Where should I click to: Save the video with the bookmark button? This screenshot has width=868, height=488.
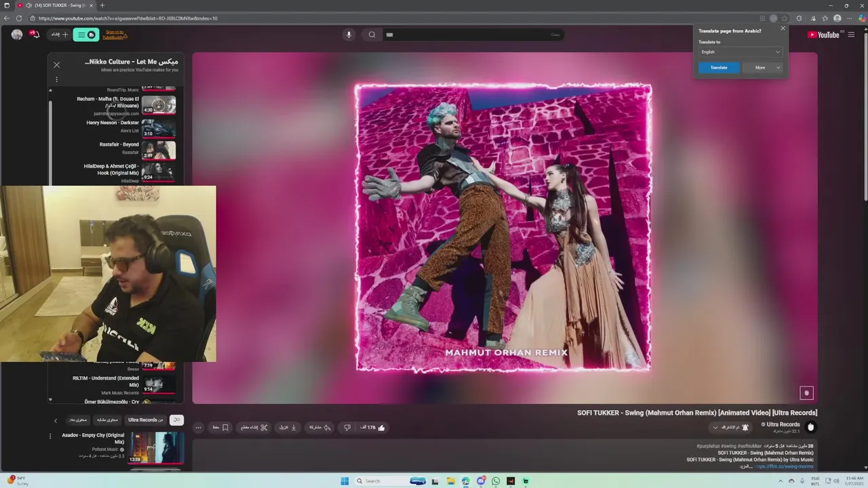[221, 428]
